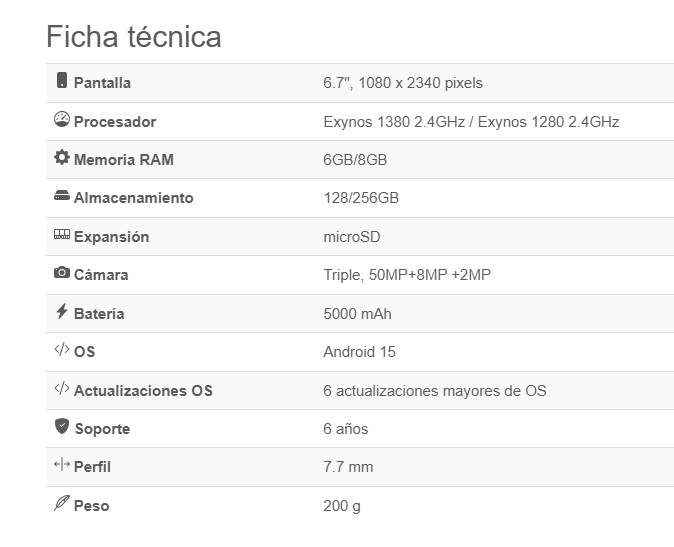Screen dimensions: 674x547
Task: Click the memory card icon beside Expansión
Action: coord(62,234)
